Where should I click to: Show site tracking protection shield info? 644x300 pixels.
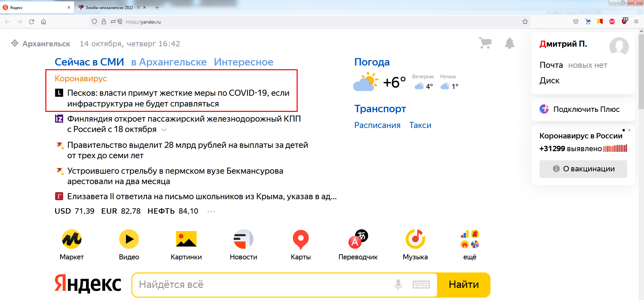pos(94,22)
